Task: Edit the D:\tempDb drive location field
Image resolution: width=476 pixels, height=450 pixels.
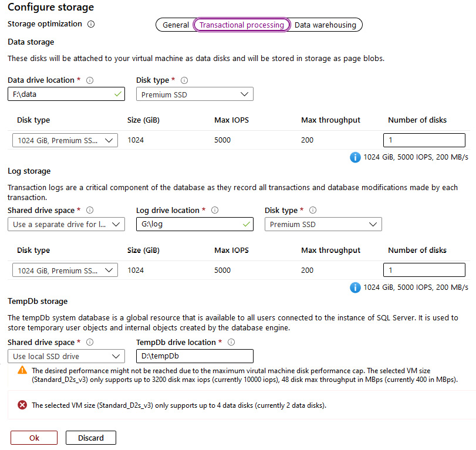Action: click(x=195, y=356)
